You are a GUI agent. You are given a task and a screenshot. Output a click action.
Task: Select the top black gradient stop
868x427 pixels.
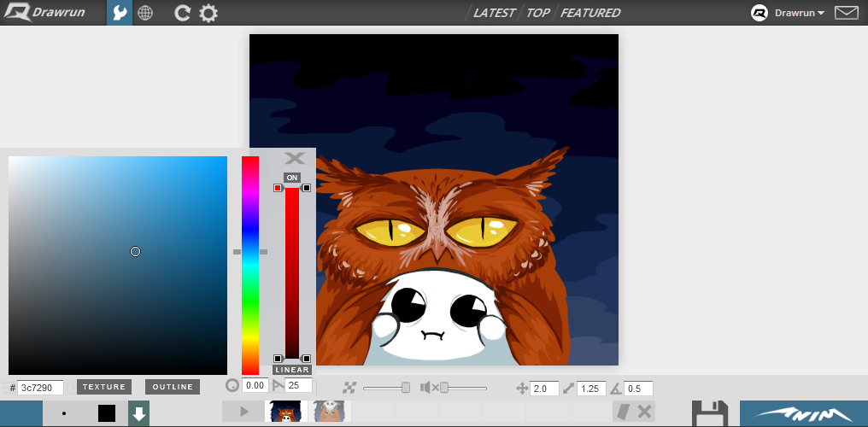tap(307, 188)
